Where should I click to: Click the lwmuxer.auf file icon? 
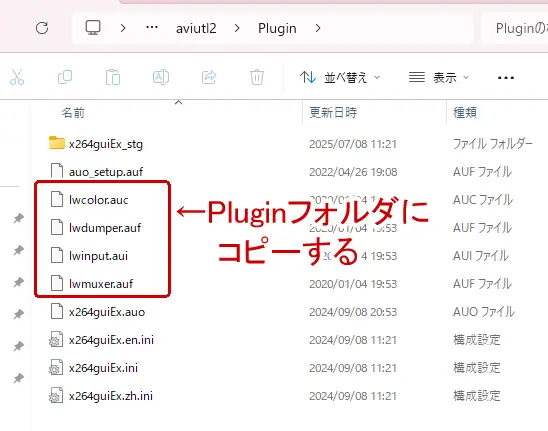(57, 283)
